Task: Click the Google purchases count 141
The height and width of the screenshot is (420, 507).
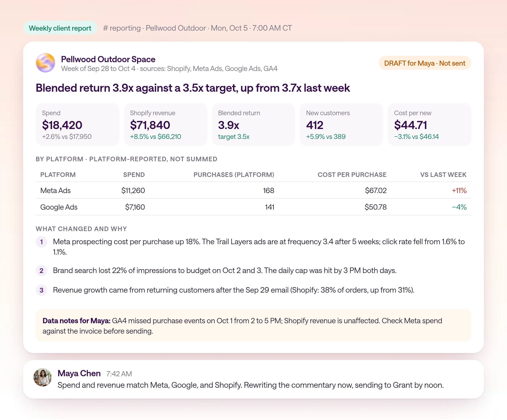Action: (269, 207)
